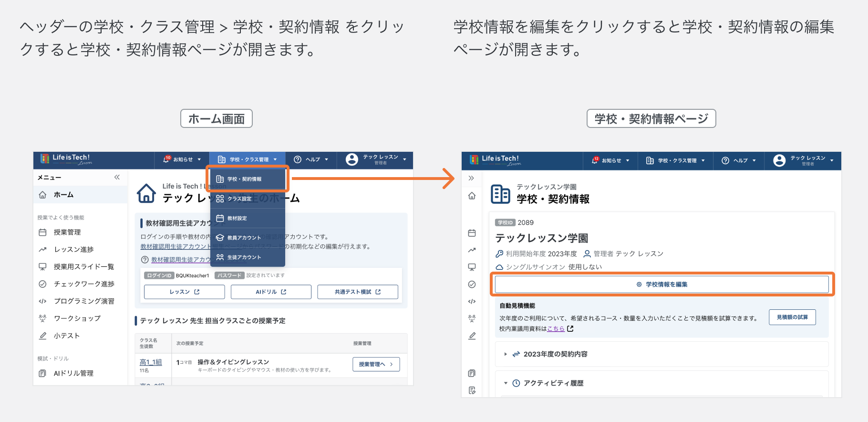Click the 見積額の試算 button
Image resolution: width=868 pixels, height=422 pixels.
(x=792, y=317)
